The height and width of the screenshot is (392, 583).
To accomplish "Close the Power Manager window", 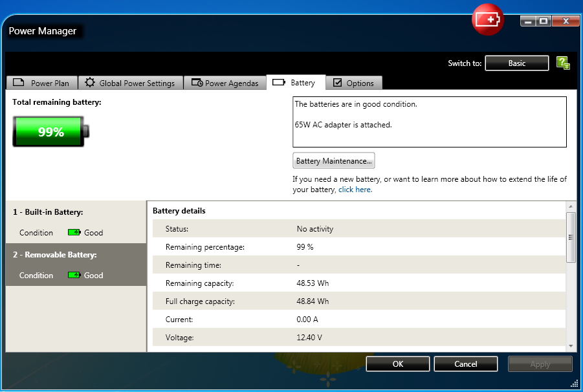I will point(566,21).
